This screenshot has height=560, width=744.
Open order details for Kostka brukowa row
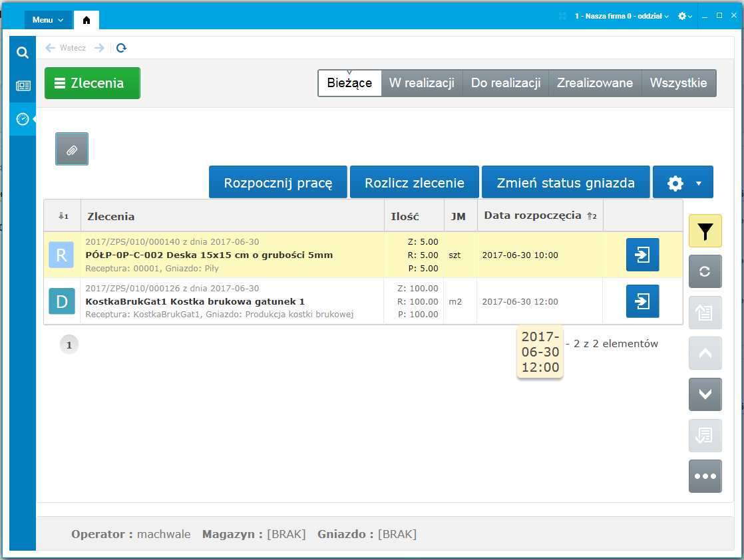[x=642, y=301]
